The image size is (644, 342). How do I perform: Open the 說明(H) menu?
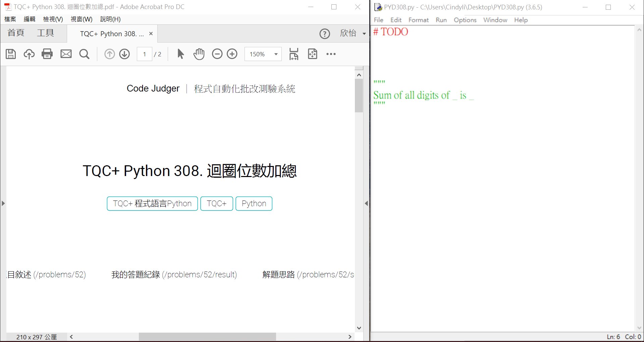tap(110, 19)
